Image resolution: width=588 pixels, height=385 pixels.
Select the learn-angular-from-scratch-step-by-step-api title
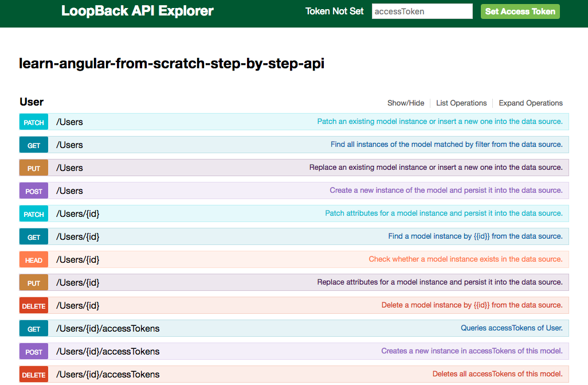click(x=172, y=63)
